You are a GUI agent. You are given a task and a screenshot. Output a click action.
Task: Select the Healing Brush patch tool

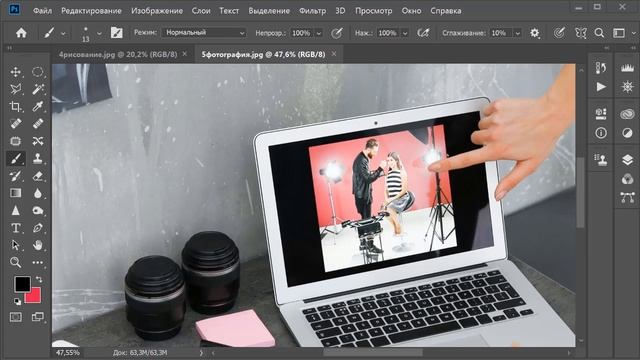(38, 123)
